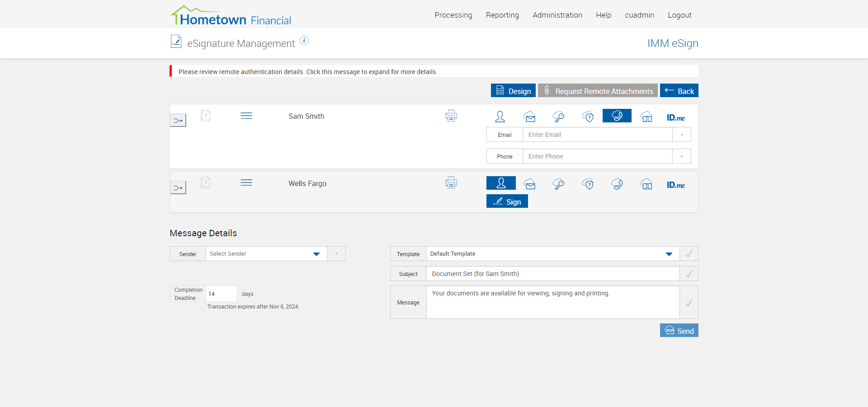Image resolution: width=868 pixels, height=407 pixels.
Task: Click the checkmark beside the Subject field
Action: [x=689, y=274]
